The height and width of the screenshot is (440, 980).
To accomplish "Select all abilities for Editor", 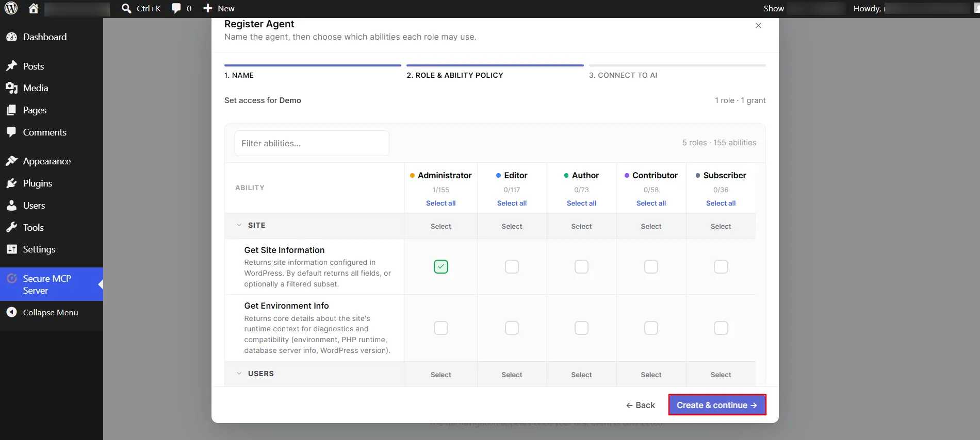I will coord(512,203).
